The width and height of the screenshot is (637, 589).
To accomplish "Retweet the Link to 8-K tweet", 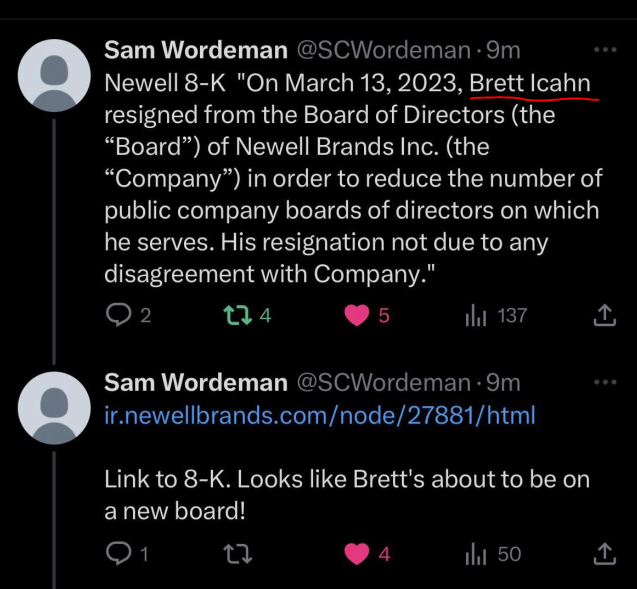I will [233, 553].
